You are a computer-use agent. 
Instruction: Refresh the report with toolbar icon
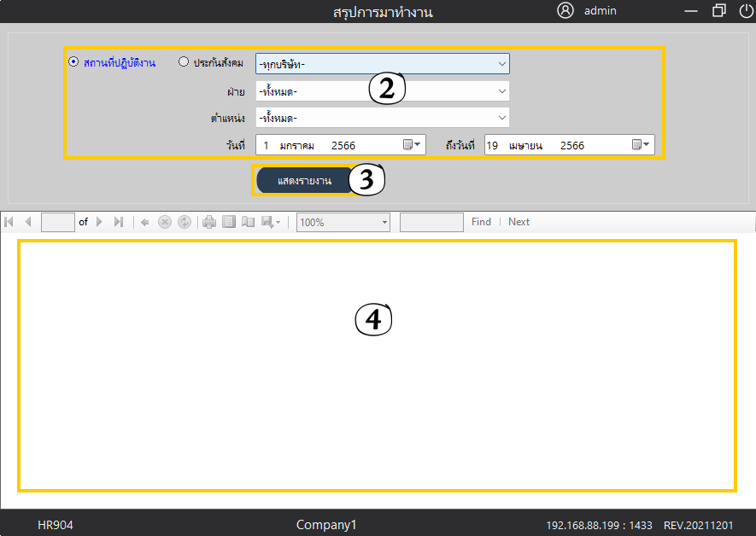pyautogui.click(x=184, y=222)
